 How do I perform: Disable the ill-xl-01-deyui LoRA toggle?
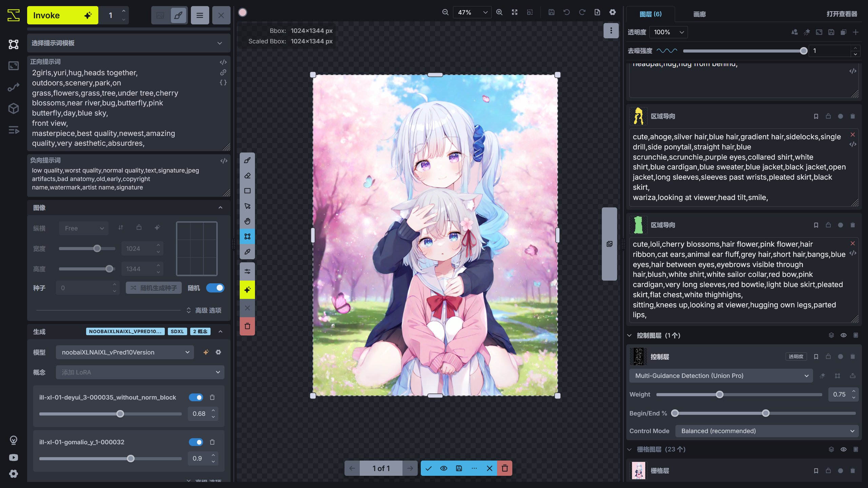(196, 397)
